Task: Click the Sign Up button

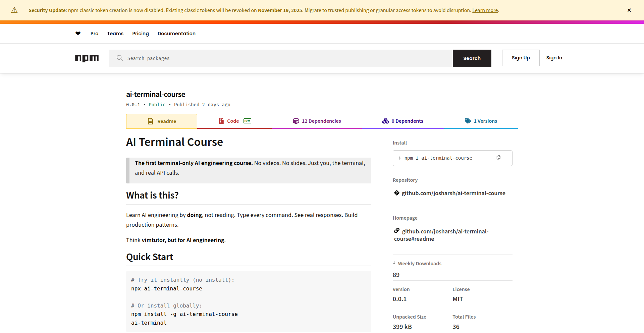Action: [x=521, y=58]
